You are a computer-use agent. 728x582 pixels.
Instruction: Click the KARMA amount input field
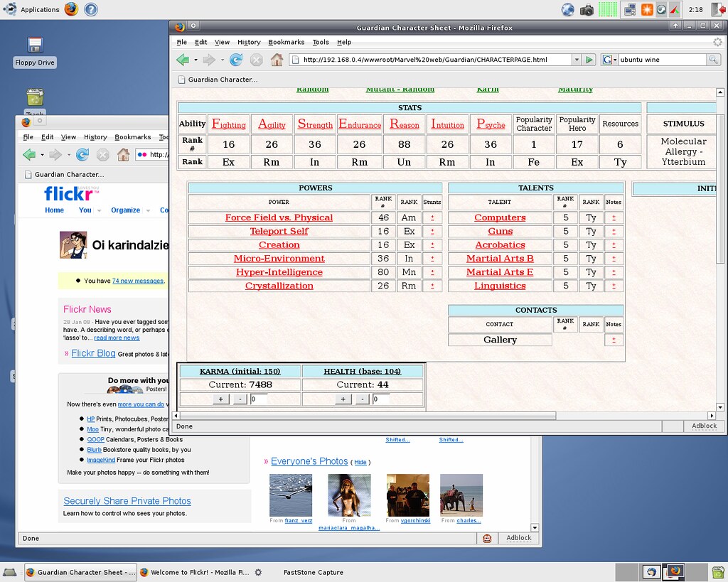click(265, 399)
